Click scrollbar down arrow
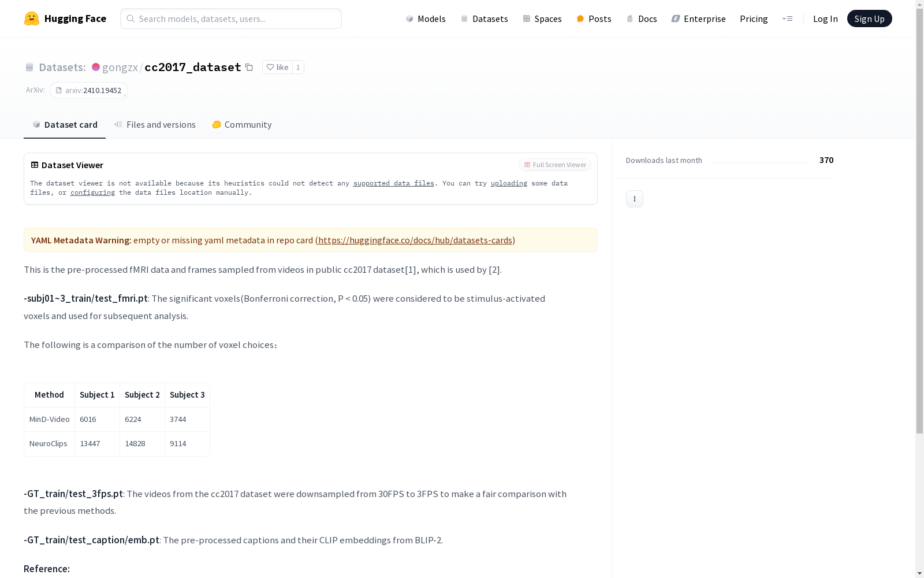This screenshot has width=924, height=578. (919, 573)
